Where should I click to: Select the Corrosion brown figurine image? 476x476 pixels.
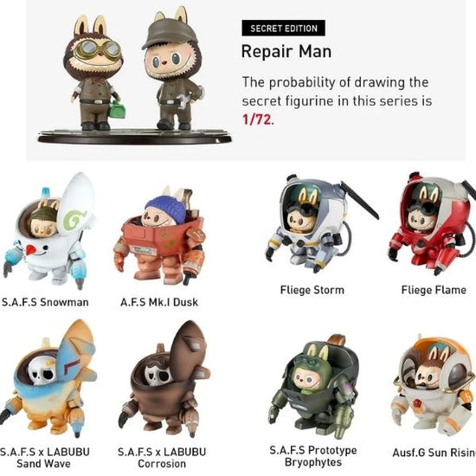click(x=164, y=380)
